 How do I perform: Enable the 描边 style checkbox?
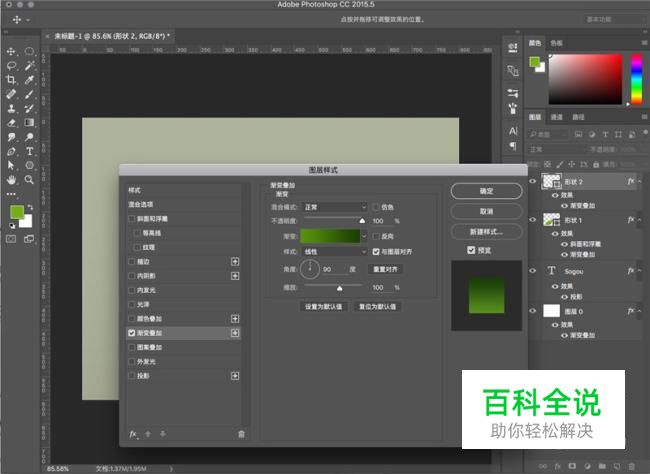tap(132, 262)
